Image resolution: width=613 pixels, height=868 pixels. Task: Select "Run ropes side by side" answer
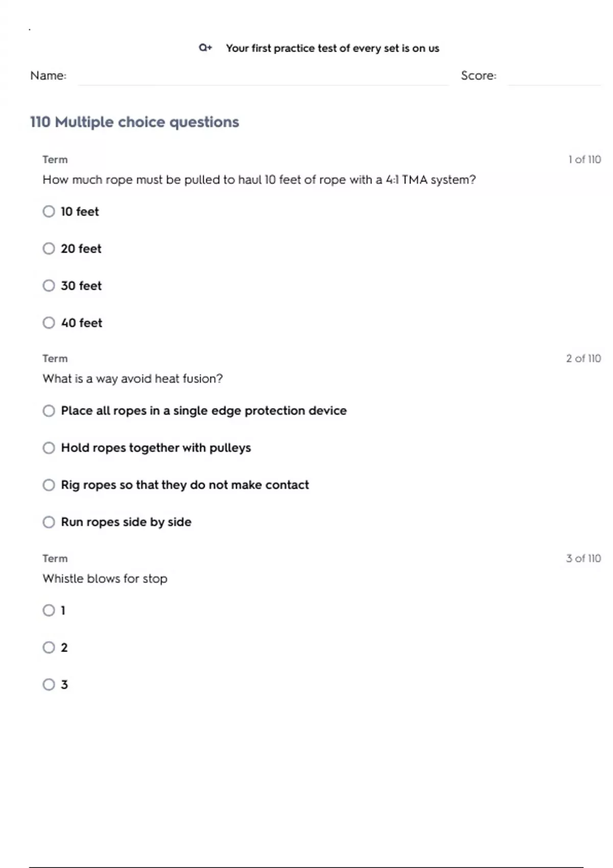(49, 522)
